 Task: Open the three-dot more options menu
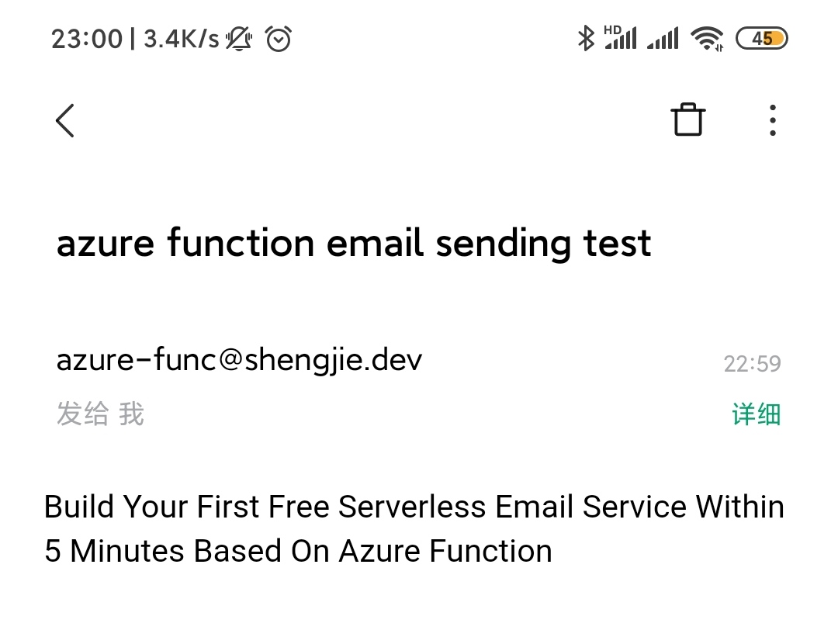pos(772,120)
